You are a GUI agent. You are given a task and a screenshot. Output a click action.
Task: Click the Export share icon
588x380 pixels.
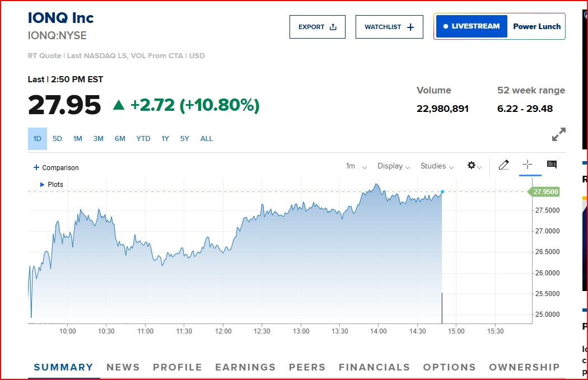point(333,27)
